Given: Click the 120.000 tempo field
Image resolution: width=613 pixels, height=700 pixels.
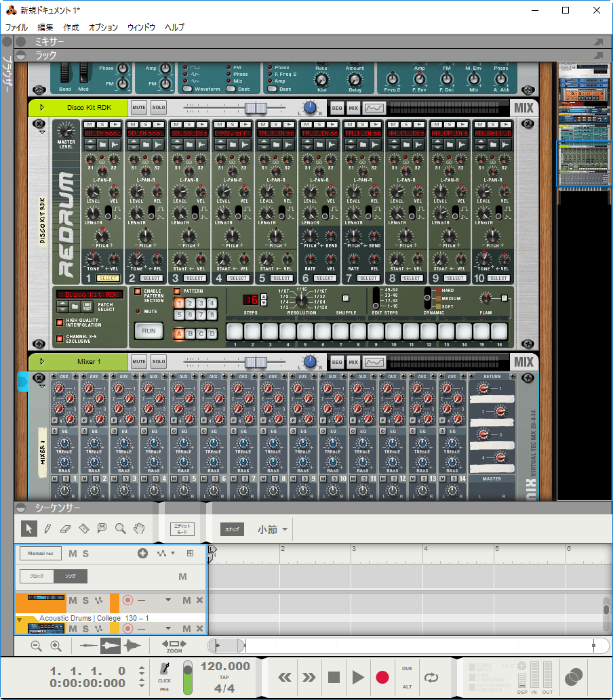Looking at the screenshot, I should 225,667.
